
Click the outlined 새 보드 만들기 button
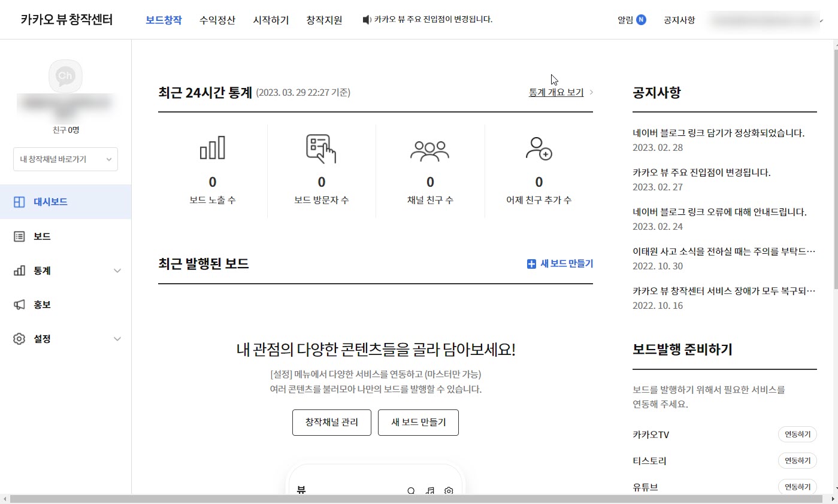[418, 423]
